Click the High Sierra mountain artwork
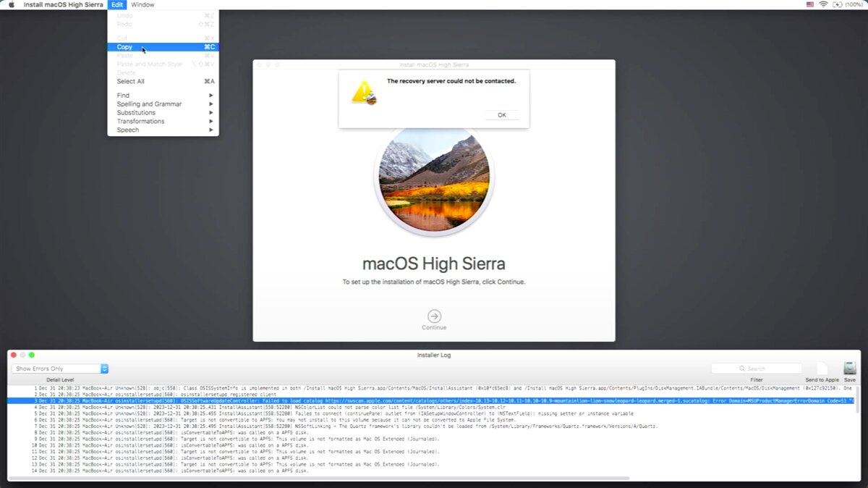This screenshot has width=868, height=488. 434,177
